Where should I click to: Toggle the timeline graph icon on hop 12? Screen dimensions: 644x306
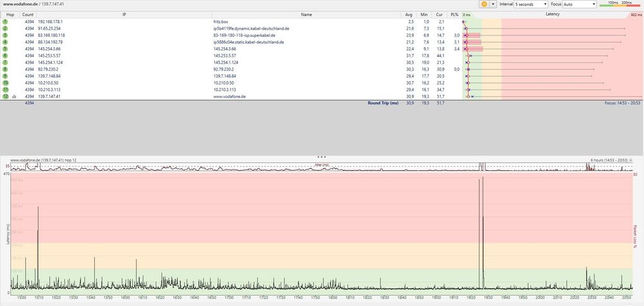coord(14,97)
